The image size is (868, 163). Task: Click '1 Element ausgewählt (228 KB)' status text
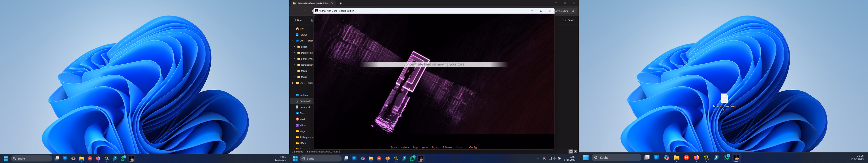tap(322, 152)
